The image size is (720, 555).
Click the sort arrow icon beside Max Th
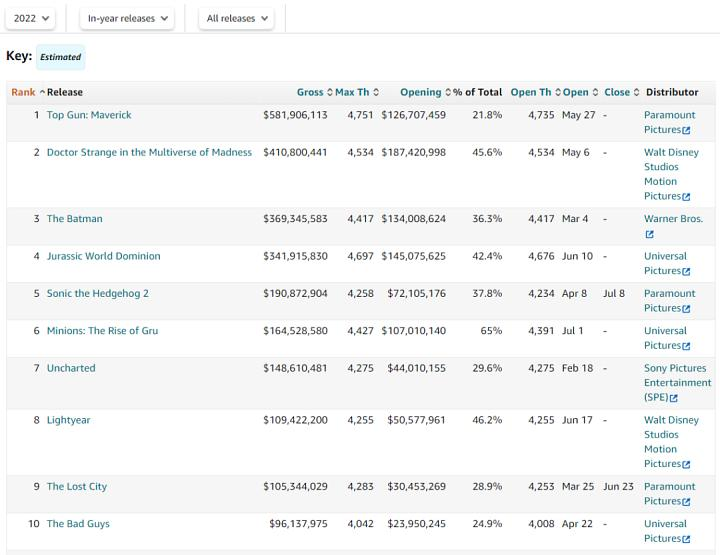tap(376, 92)
